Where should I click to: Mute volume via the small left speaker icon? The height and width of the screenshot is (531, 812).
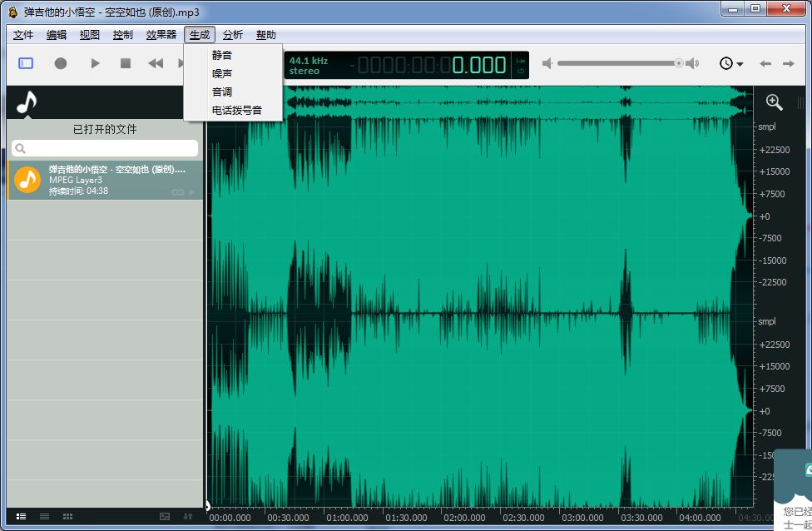coord(547,63)
